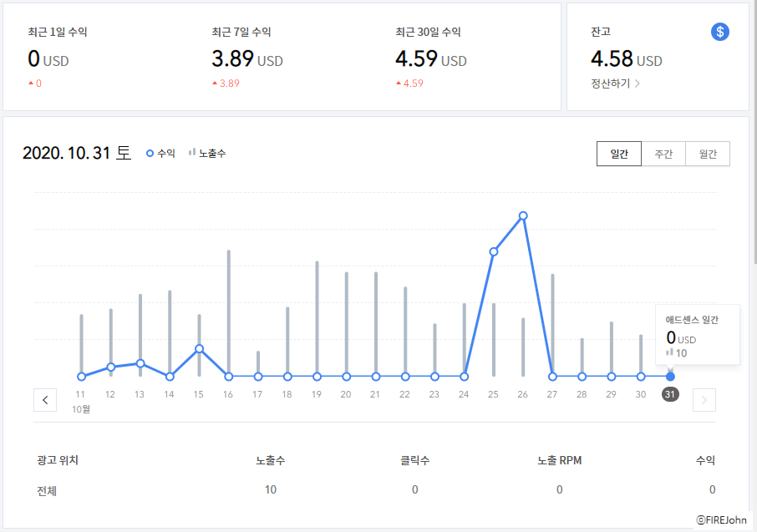This screenshot has height=532, width=757.
Task: Switch to the 주간 weekly tab
Action: click(x=663, y=154)
